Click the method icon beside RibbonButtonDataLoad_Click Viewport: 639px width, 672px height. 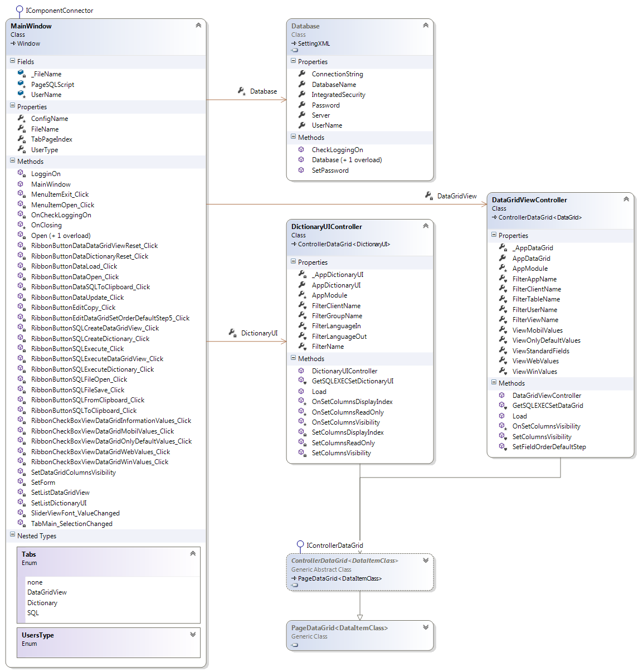(21, 266)
